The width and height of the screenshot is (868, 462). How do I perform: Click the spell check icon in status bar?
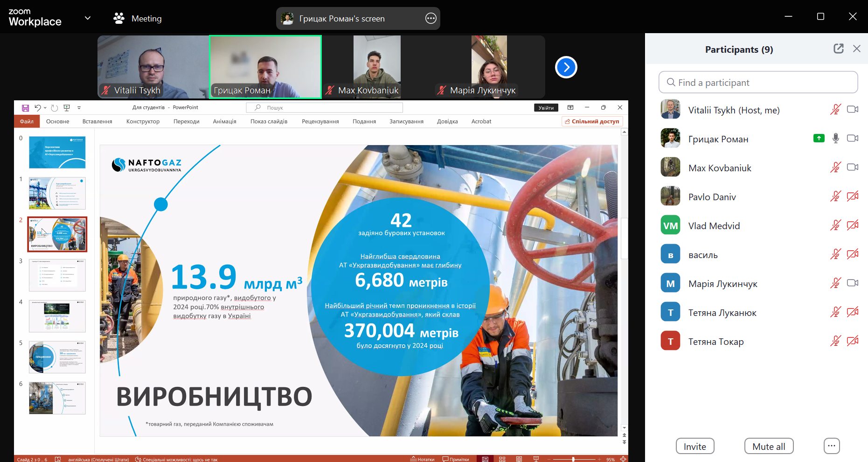click(x=58, y=459)
